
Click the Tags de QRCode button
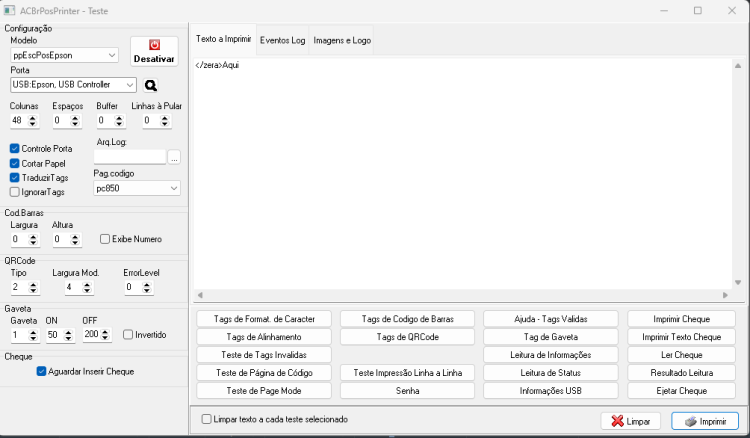[408, 337]
